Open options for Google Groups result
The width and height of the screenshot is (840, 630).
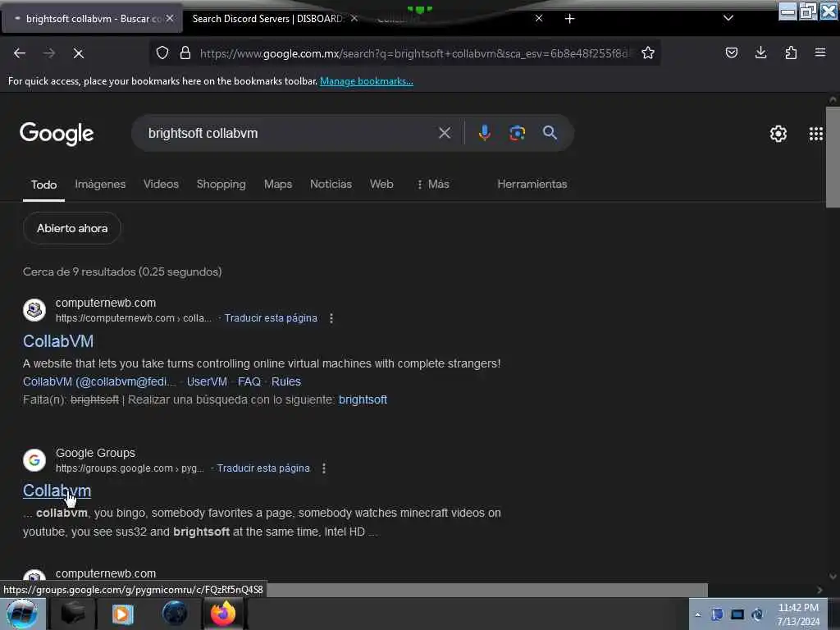(x=323, y=468)
